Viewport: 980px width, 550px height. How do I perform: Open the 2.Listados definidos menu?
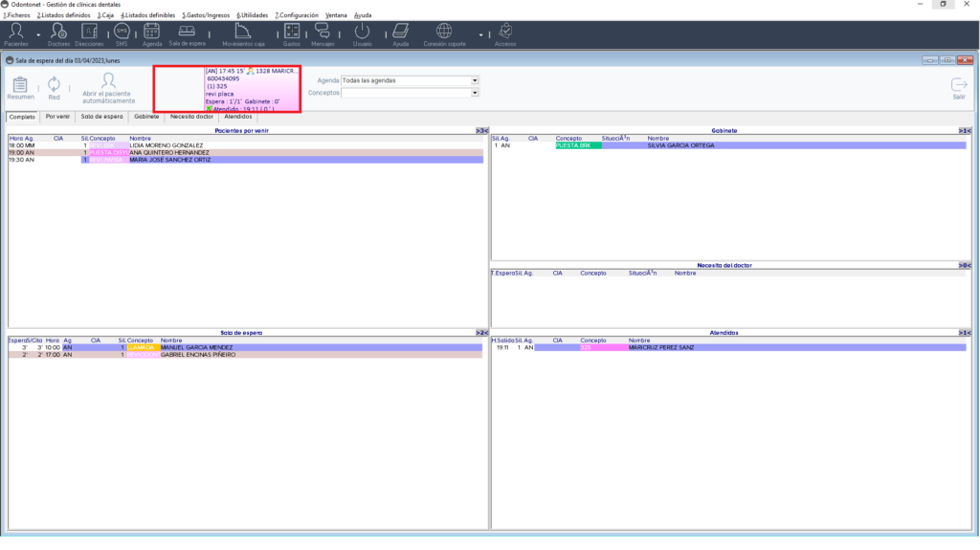[64, 15]
